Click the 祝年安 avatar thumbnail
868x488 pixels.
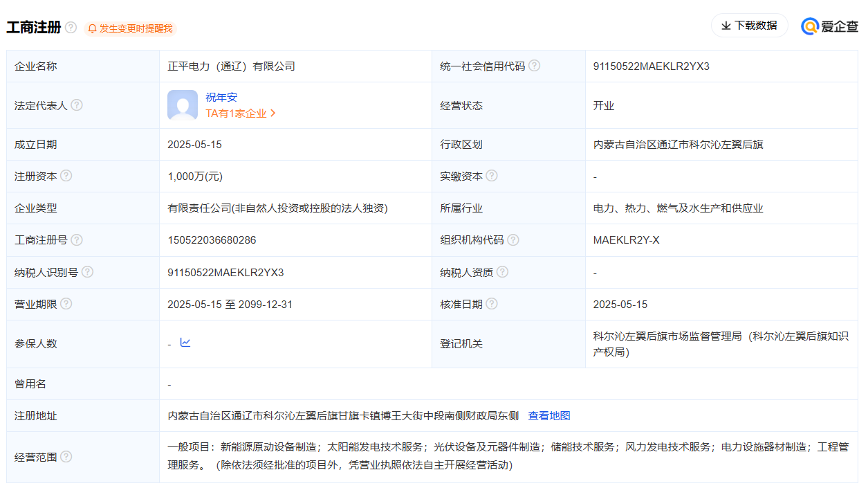click(x=183, y=105)
